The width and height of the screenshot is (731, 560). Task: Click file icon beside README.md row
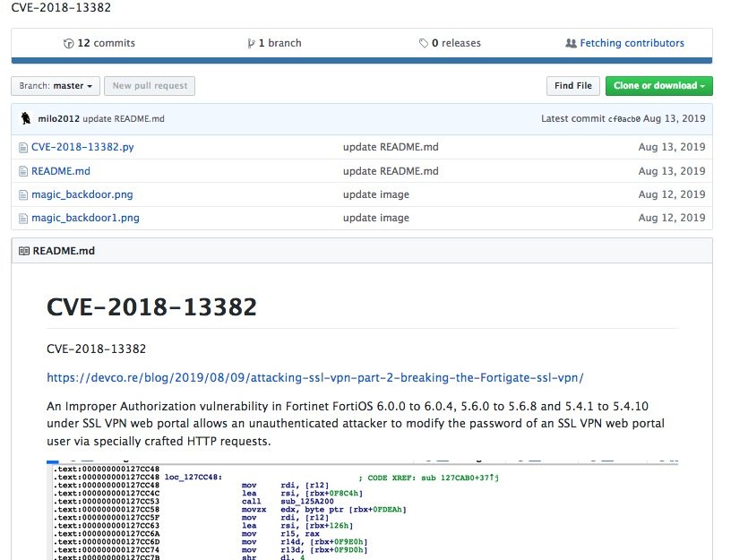(23, 172)
